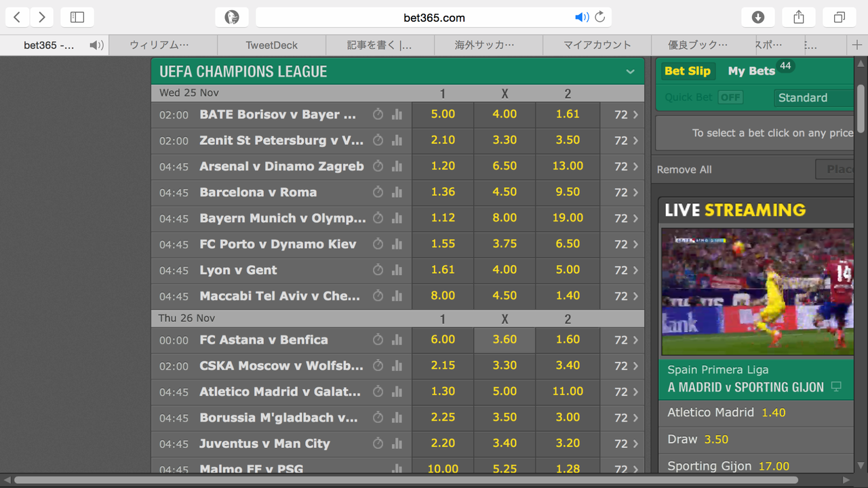Click Remove All in bet slip
This screenshot has height=488, width=868.
click(684, 169)
